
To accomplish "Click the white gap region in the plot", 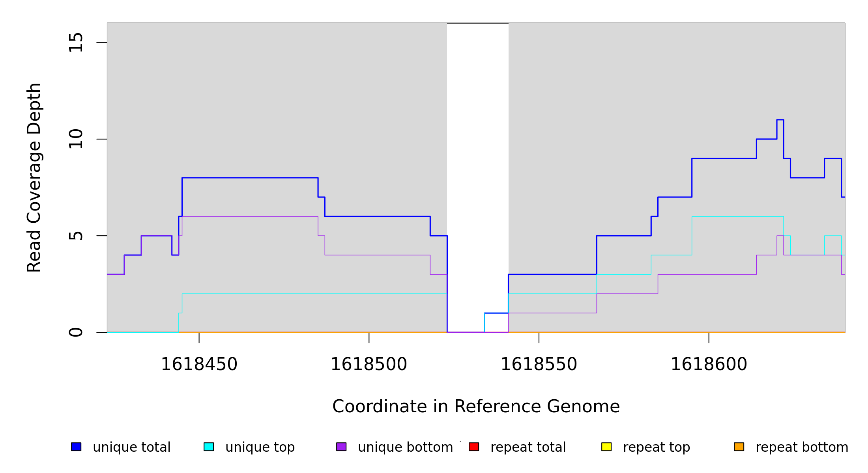I will tap(477, 158).
